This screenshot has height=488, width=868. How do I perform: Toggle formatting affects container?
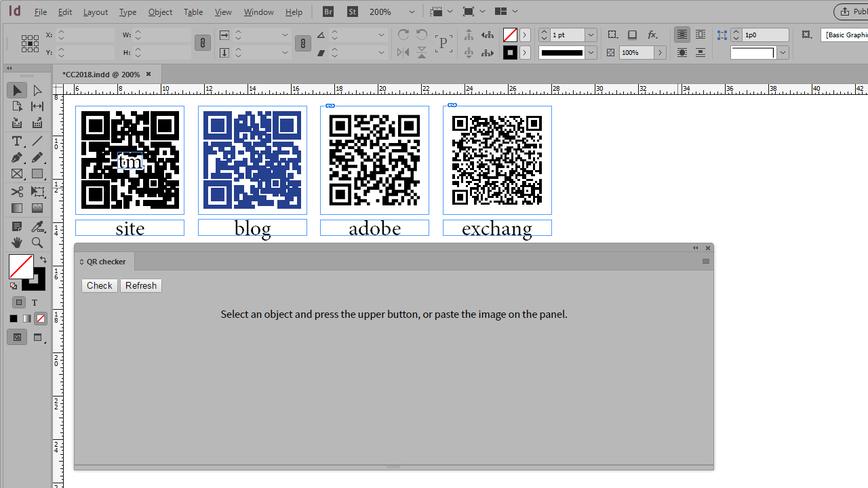point(19,302)
